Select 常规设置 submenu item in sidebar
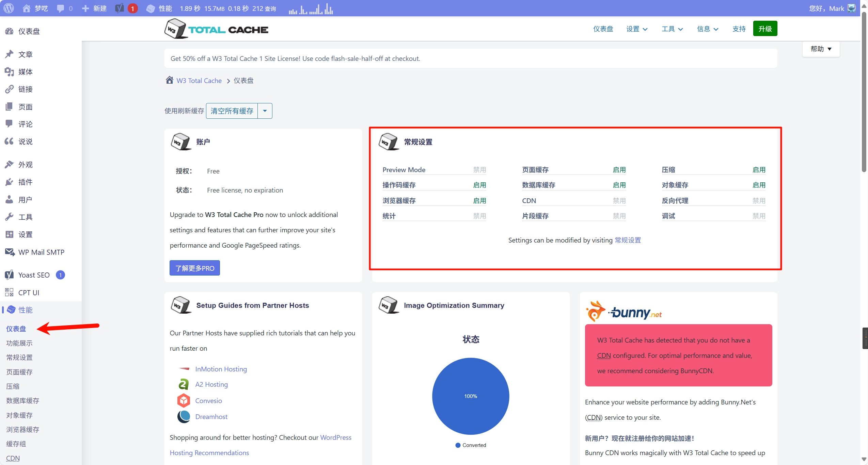868x465 pixels. click(19, 358)
